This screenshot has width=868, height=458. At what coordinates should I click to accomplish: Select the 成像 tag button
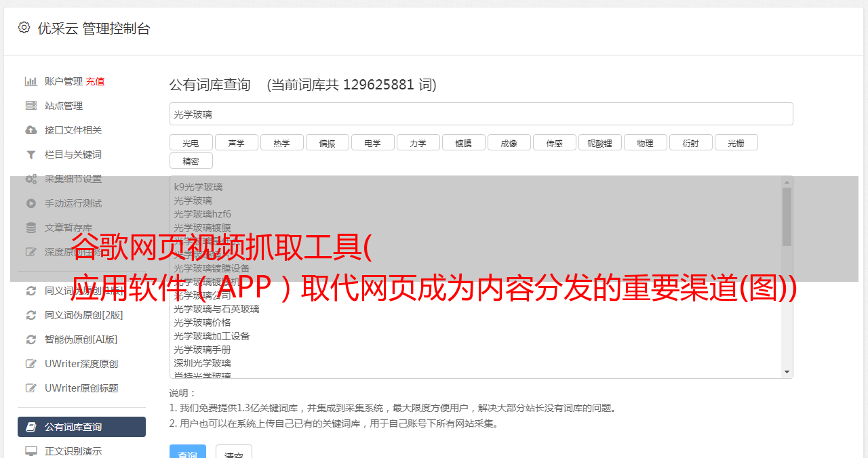click(x=509, y=142)
